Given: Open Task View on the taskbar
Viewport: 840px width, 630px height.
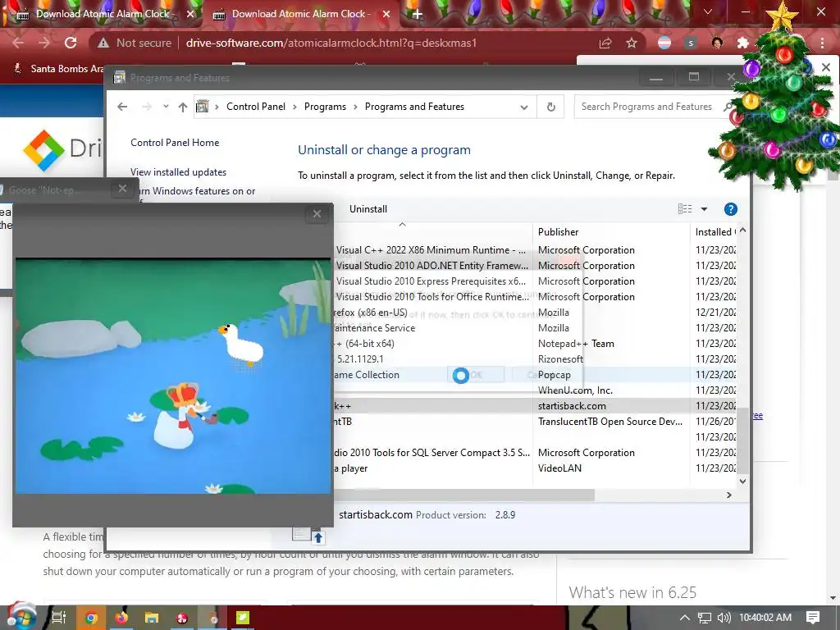Looking at the screenshot, I should pyautogui.click(x=59, y=618).
